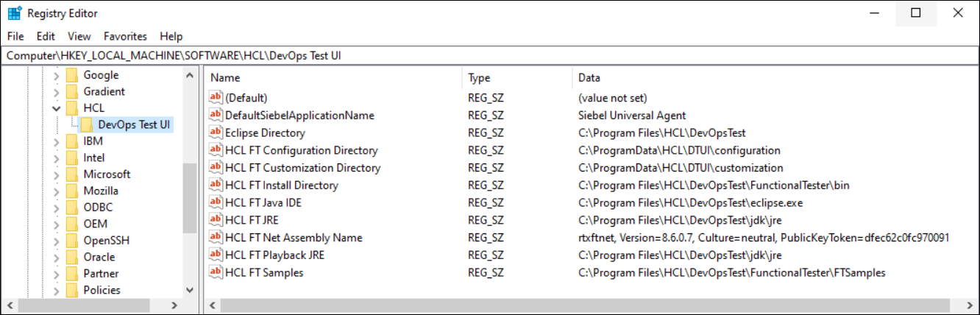Viewport: 980px width, 315px height.
Task: Open the File menu
Action: pyautogui.click(x=15, y=36)
